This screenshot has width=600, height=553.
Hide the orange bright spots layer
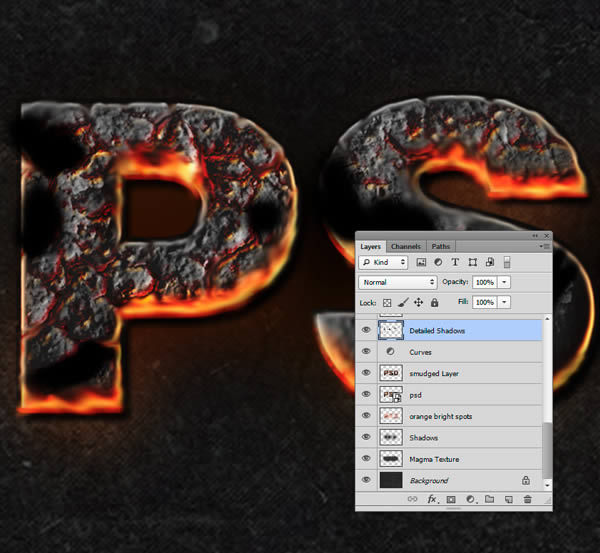coord(366,416)
